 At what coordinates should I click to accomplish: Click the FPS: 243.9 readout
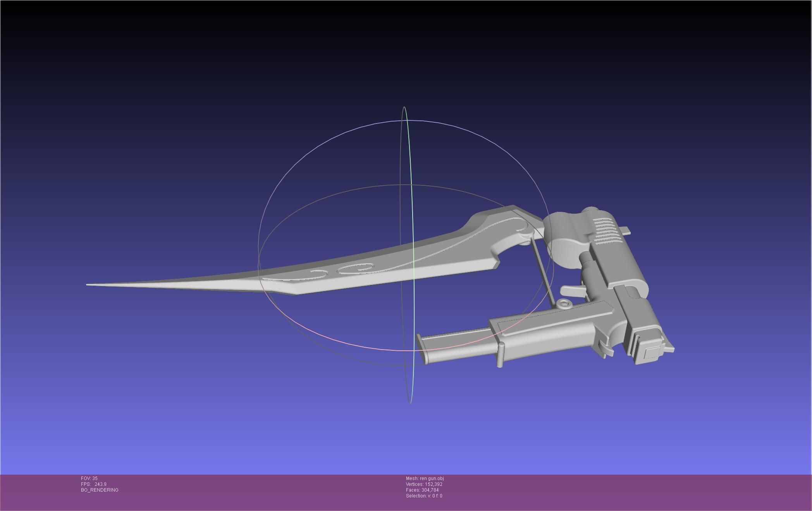[94, 484]
